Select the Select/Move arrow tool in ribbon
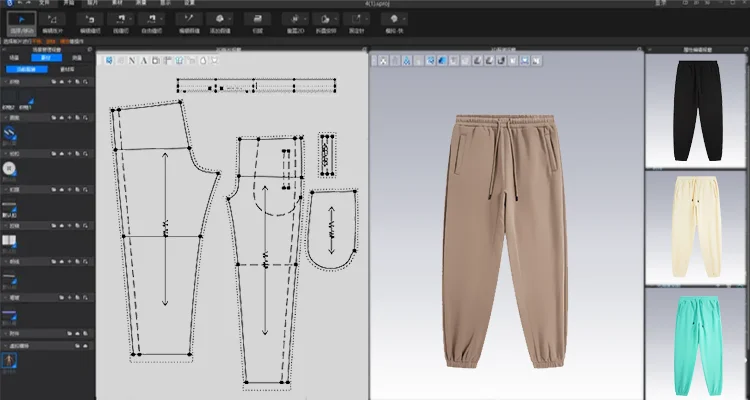Screen dimensions: 750x400 tap(23, 18)
